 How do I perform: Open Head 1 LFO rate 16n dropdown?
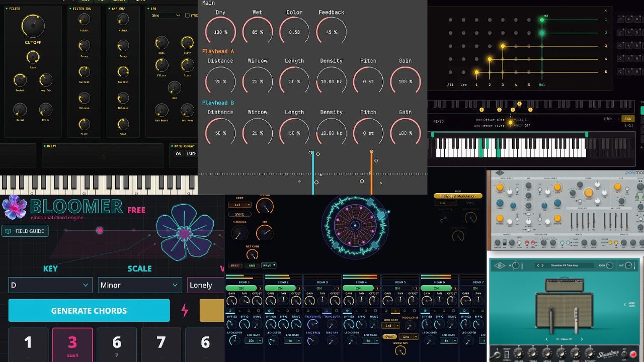tap(254, 340)
